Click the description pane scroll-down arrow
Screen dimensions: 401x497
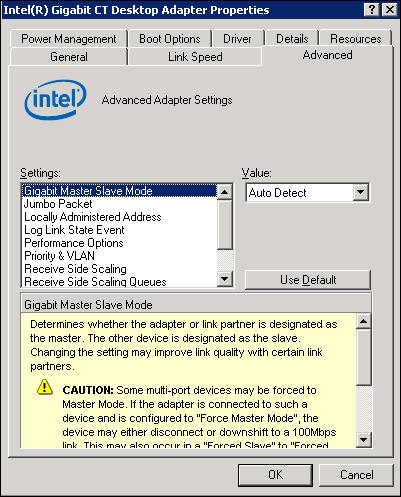tap(364, 440)
